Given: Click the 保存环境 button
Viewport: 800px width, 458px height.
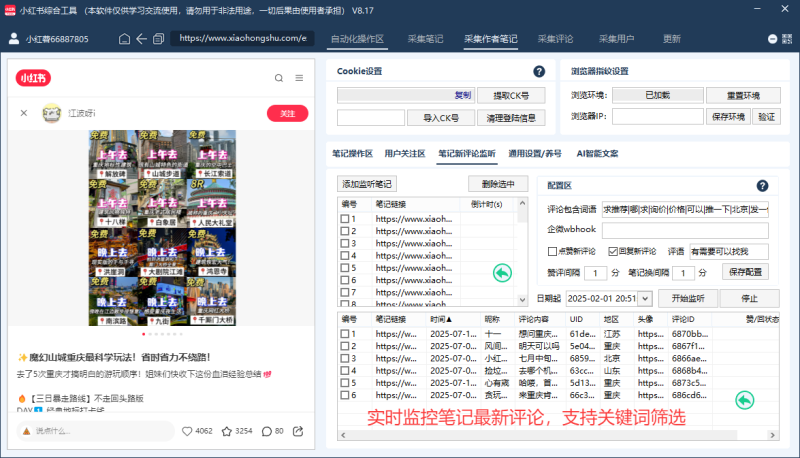Looking at the screenshot, I should (x=728, y=117).
